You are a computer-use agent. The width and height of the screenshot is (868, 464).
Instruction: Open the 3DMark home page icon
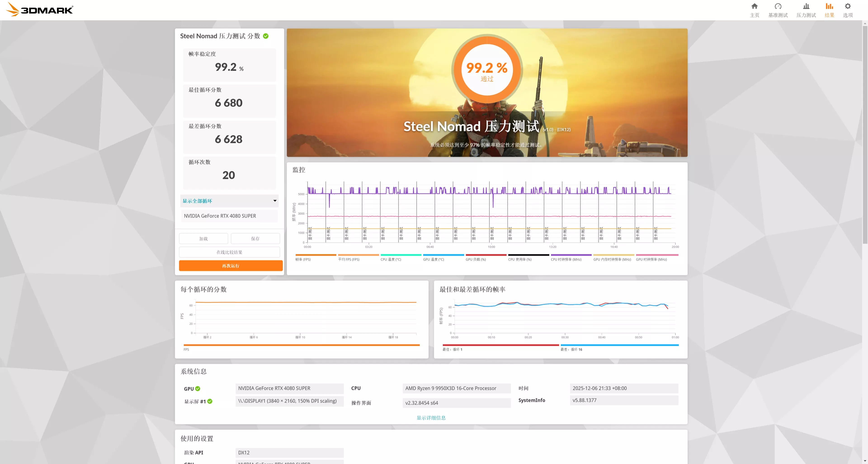click(x=754, y=9)
